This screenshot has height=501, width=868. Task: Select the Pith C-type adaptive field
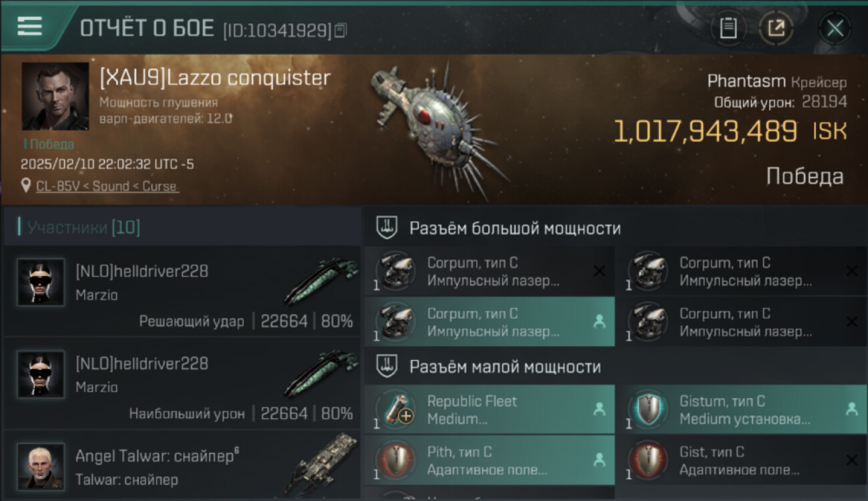pyautogui.click(x=489, y=460)
